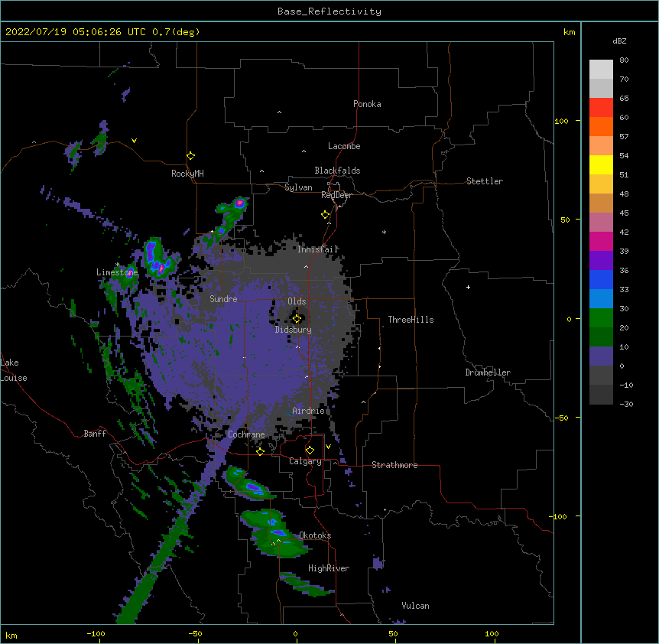The height and width of the screenshot is (644, 659).
Task: Select the Innisfail label
Action: 318,249
